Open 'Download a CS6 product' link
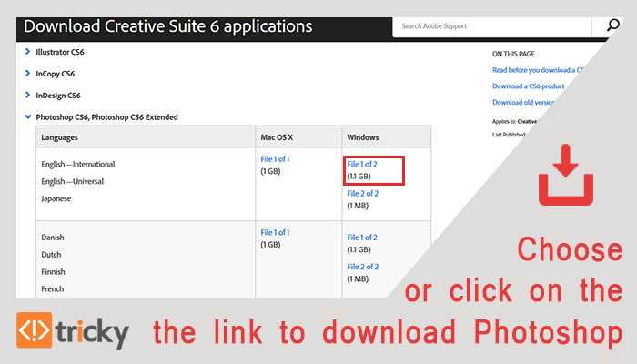 pos(528,86)
